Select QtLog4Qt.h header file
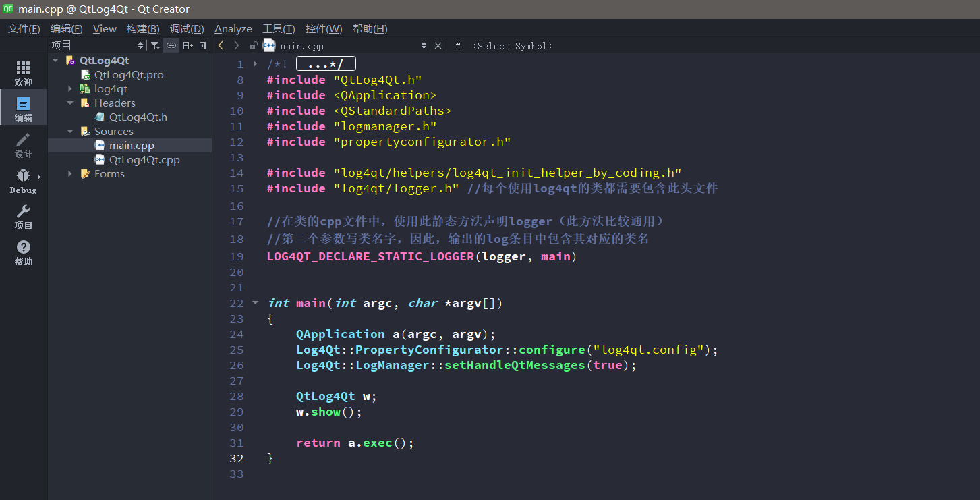The height and width of the screenshot is (500, 980). [x=138, y=117]
